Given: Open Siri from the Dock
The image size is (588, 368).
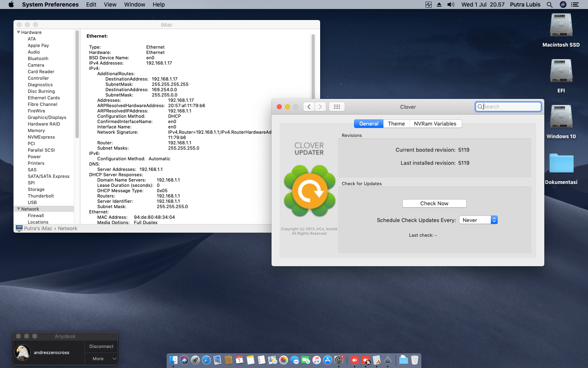Looking at the screenshot, I should pyautogui.click(x=184, y=360).
